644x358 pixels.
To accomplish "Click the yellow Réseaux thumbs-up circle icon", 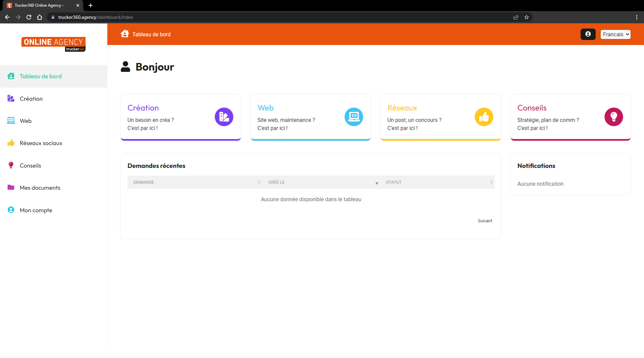I will pos(484,117).
